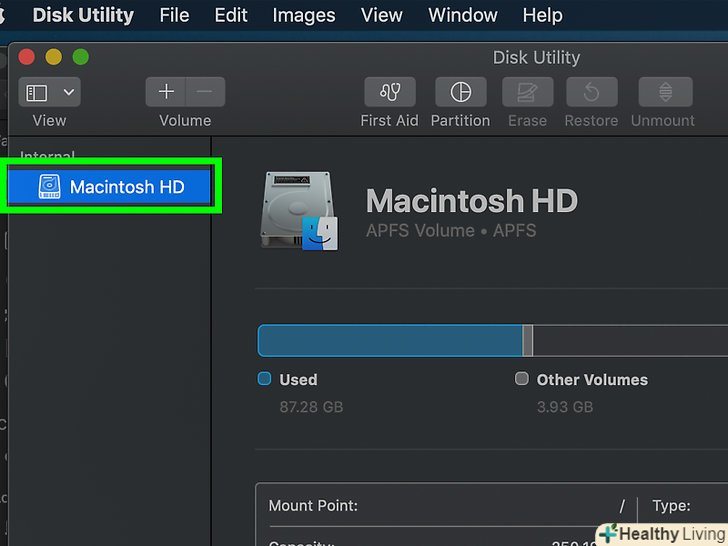
Task: Click the blue Used color swatch
Action: pyautogui.click(x=265, y=379)
